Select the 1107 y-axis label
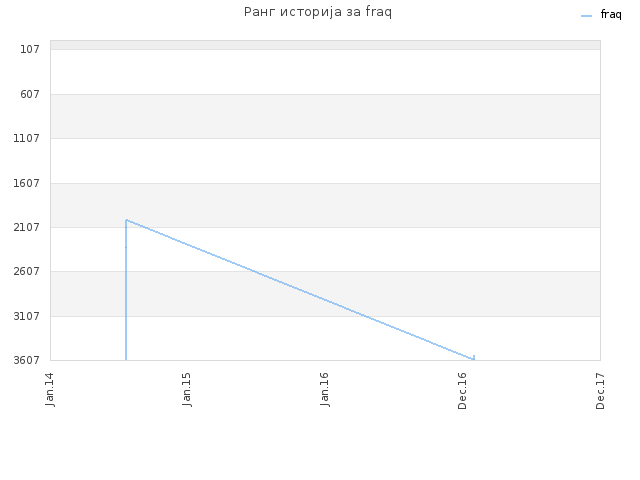The height and width of the screenshot is (480, 640). (27, 138)
